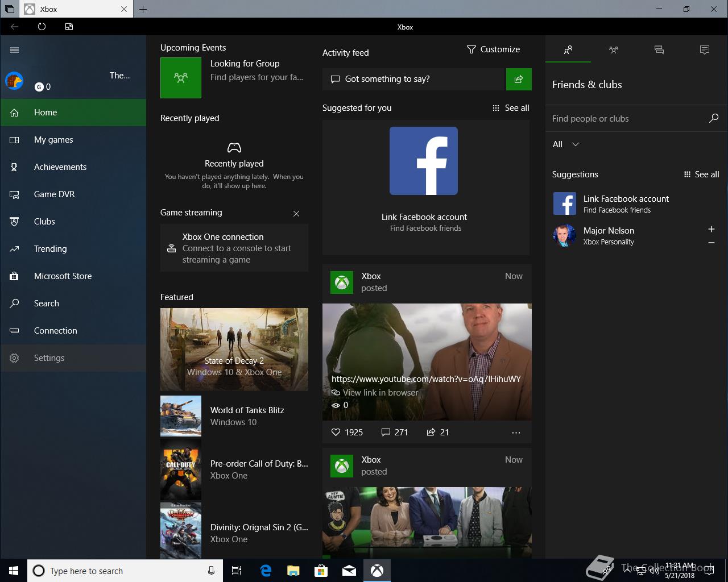Open Task View on taskbar
This screenshot has width=728, height=582.
(x=237, y=571)
